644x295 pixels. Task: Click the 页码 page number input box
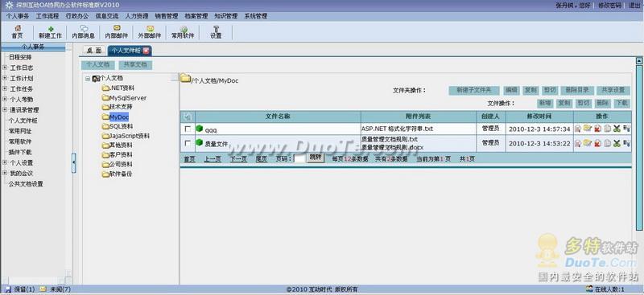[x=299, y=158]
